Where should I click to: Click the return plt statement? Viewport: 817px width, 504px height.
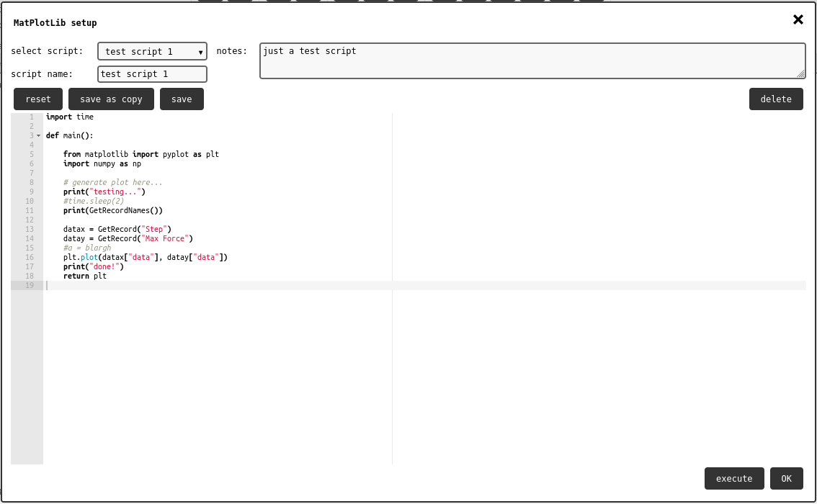pos(85,276)
